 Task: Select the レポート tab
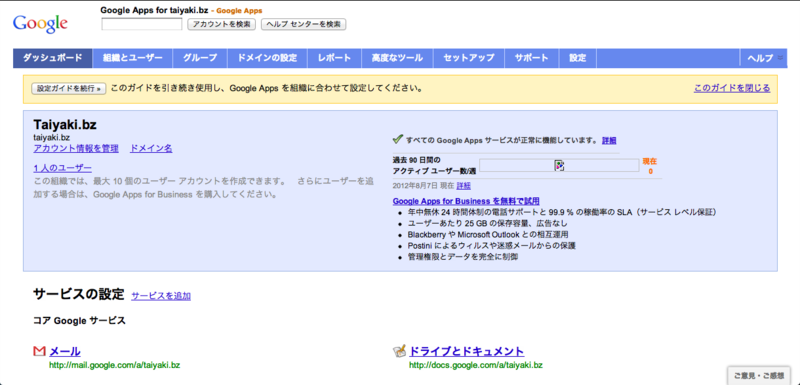pos(334,58)
